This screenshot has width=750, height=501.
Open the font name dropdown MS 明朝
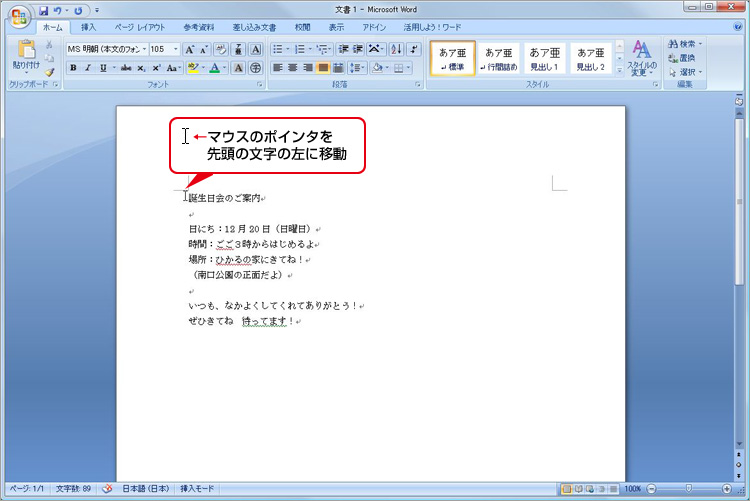click(144, 49)
